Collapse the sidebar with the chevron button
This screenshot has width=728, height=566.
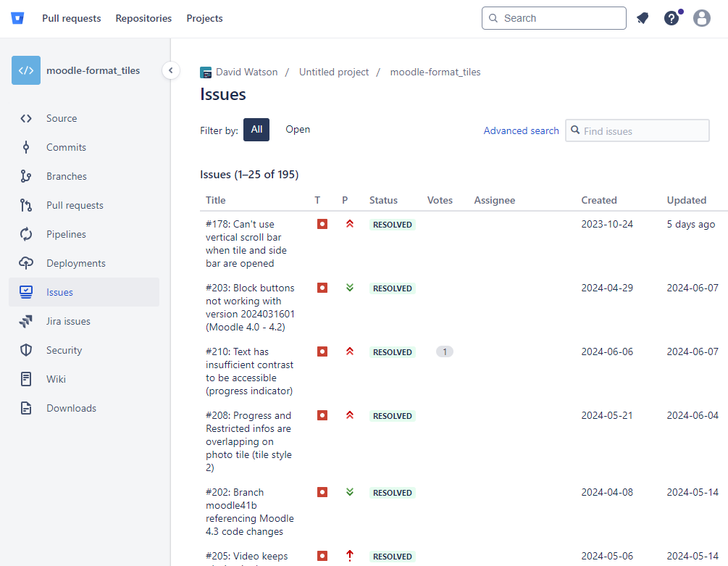point(171,70)
